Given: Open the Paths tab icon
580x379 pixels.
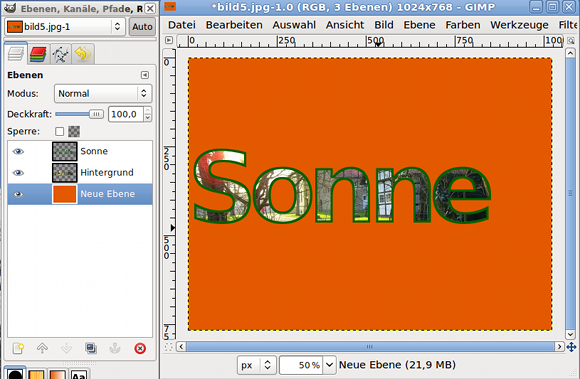Looking at the screenshot, I should 60,54.
